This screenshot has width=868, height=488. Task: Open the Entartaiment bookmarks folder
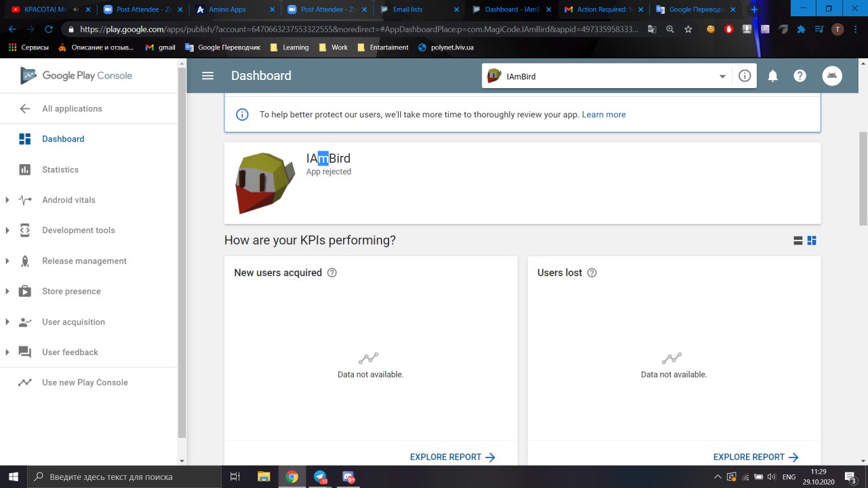(382, 47)
